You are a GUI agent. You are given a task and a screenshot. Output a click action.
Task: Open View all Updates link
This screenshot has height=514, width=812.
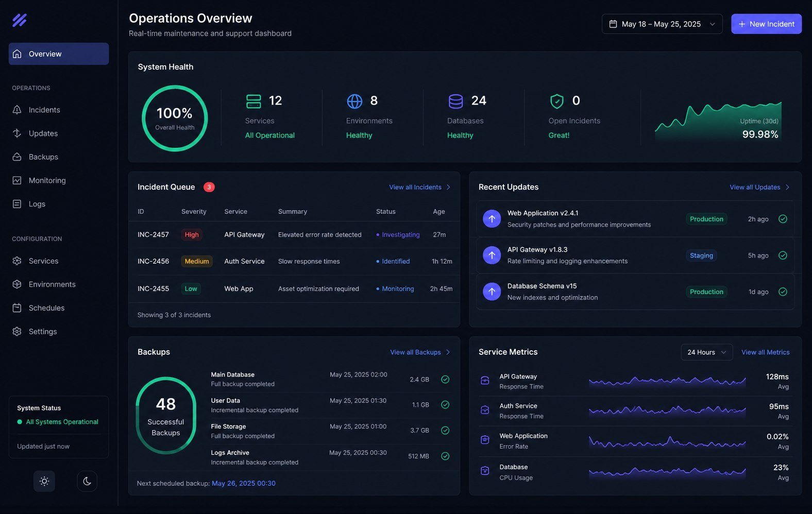coord(755,187)
